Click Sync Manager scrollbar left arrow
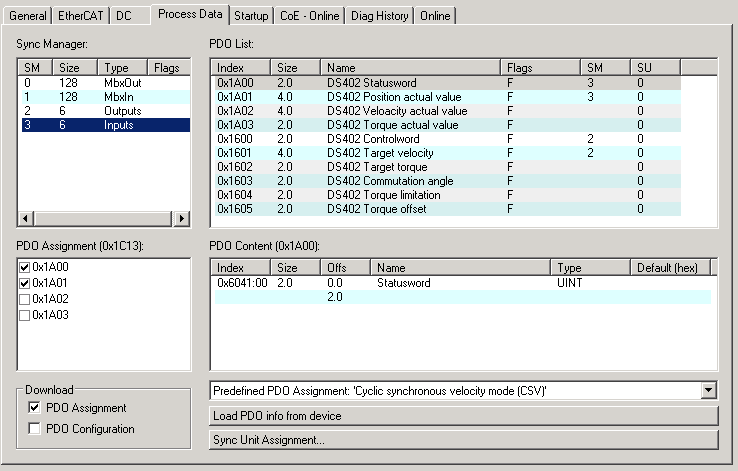 tap(26, 218)
